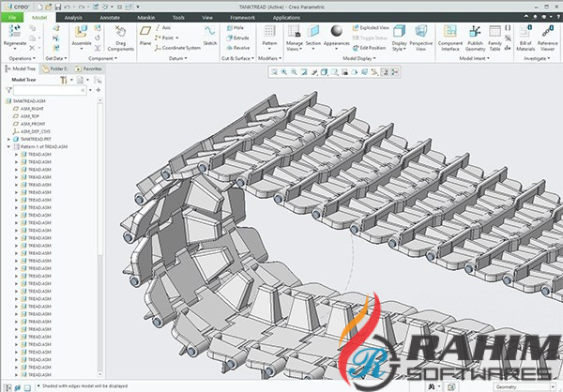Click the Refit icon in graphics toolbar
The height and width of the screenshot is (392, 563).
(x=274, y=72)
